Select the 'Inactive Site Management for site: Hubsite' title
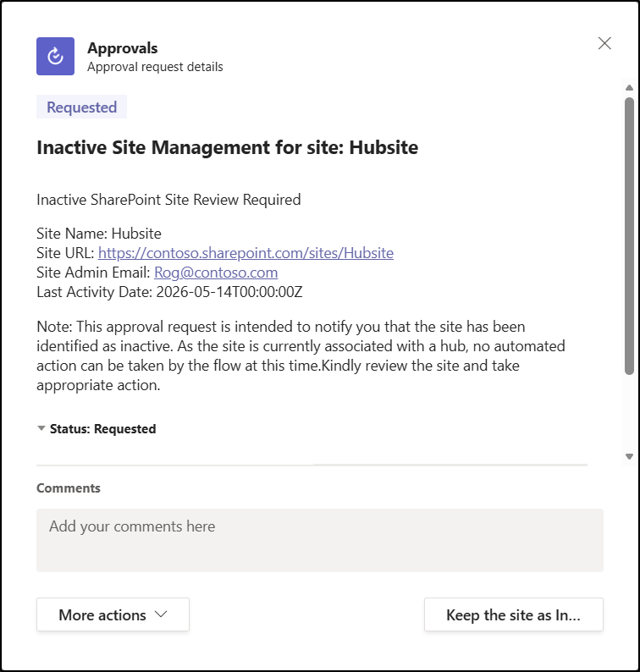 (x=227, y=147)
